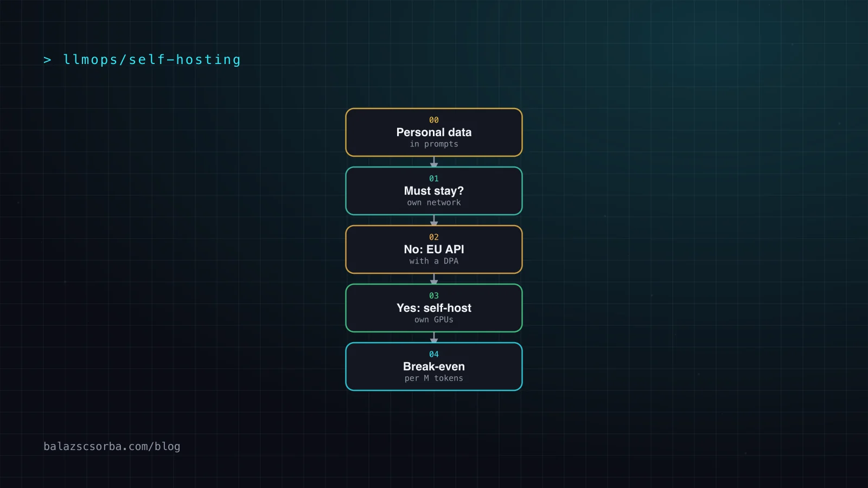
Task: Click the step number 04 label
Action: 434,354
